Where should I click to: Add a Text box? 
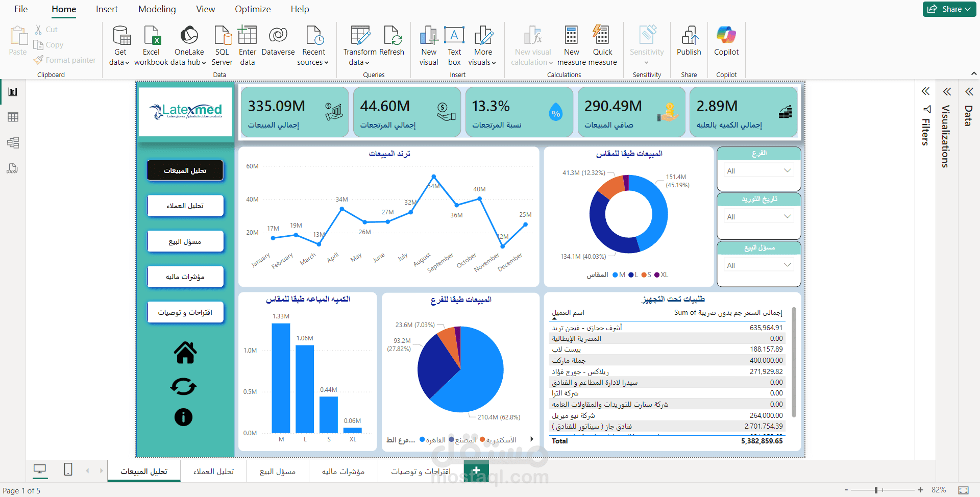(454, 46)
